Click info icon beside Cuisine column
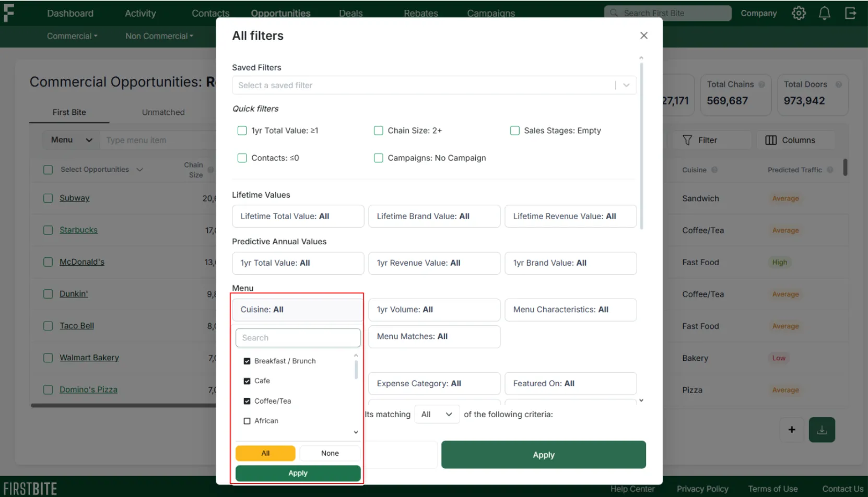The width and height of the screenshot is (868, 497). pyautogui.click(x=714, y=170)
